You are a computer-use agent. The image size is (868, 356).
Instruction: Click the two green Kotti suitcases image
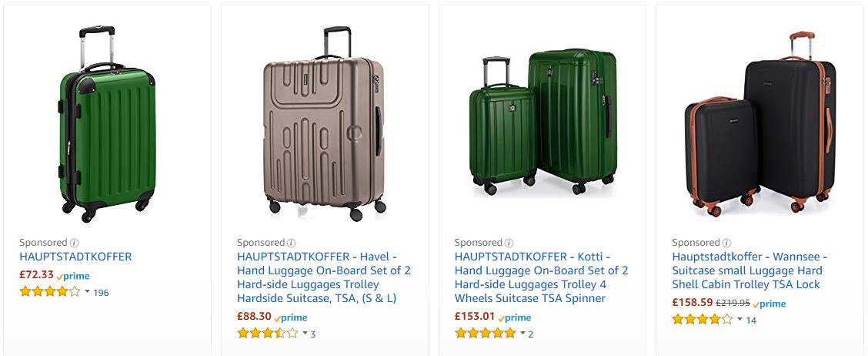coord(542,123)
